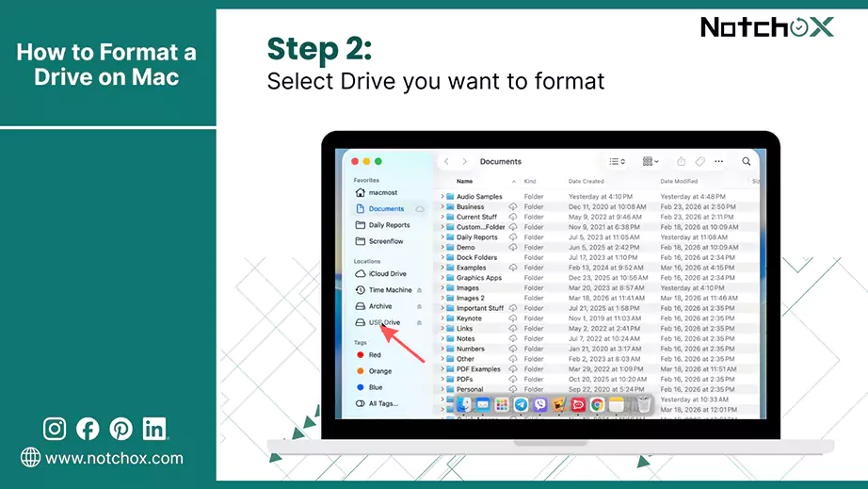The width and height of the screenshot is (868, 489).
Task: Open the list view switcher in toolbar
Action: (x=617, y=162)
